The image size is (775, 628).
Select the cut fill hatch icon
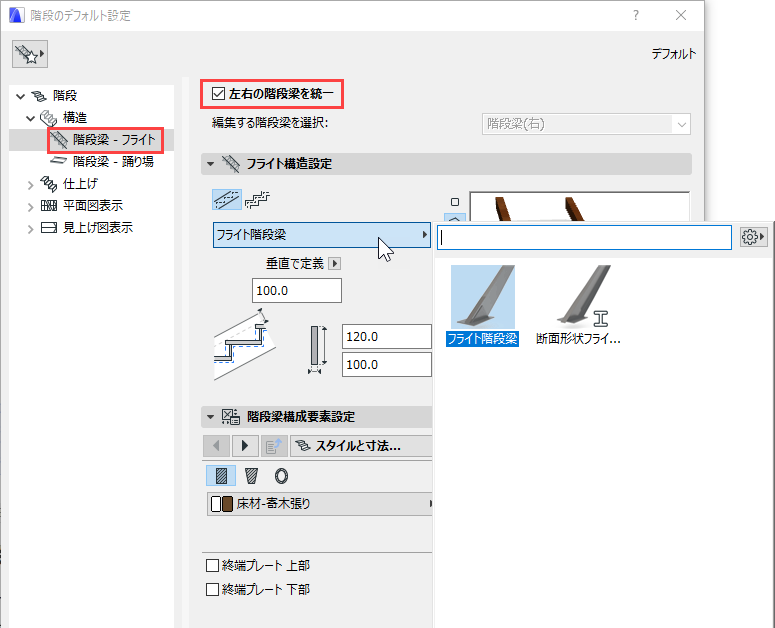coord(221,476)
